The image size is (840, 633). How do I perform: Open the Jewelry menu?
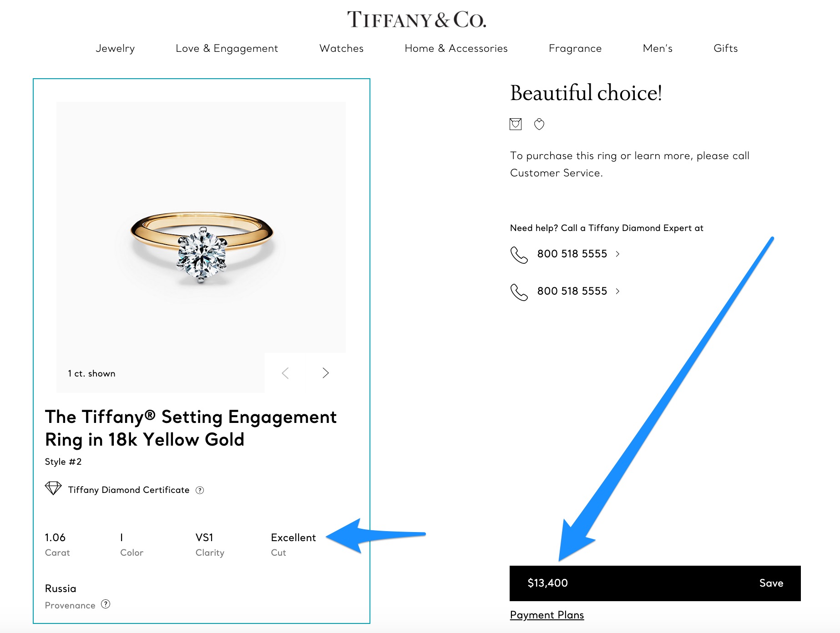[x=115, y=48]
